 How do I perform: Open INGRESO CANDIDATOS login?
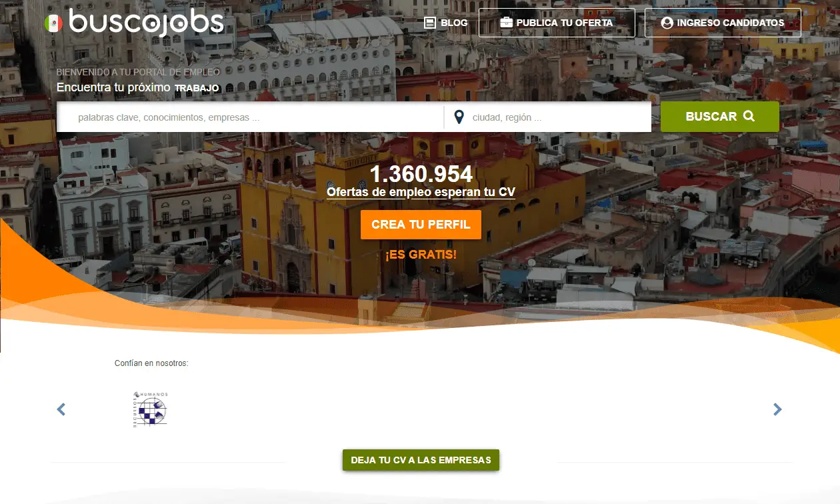(x=723, y=23)
